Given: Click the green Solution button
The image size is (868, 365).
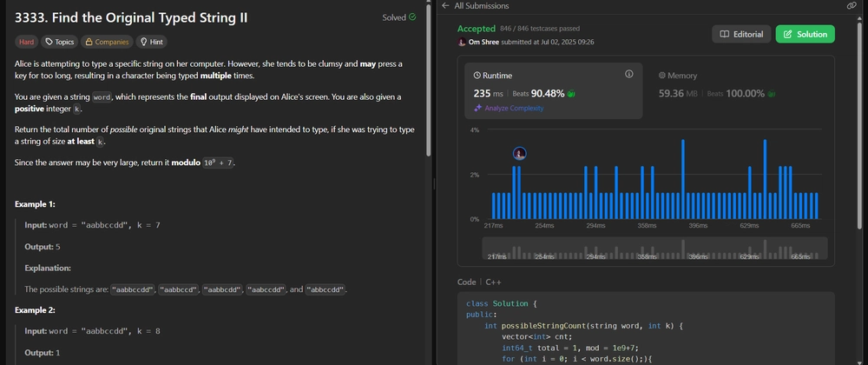Looking at the screenshot, I should coord(805,35).
